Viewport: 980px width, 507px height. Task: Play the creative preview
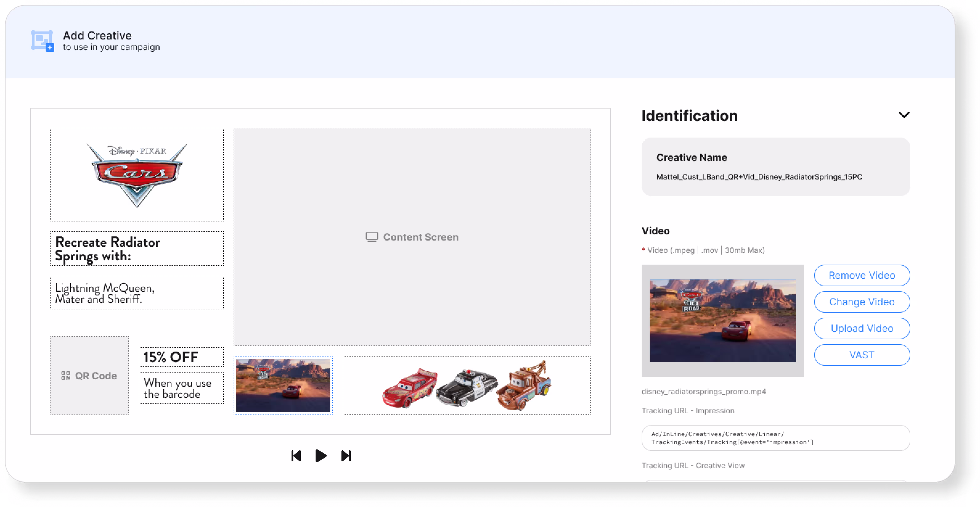coord(321,455)
